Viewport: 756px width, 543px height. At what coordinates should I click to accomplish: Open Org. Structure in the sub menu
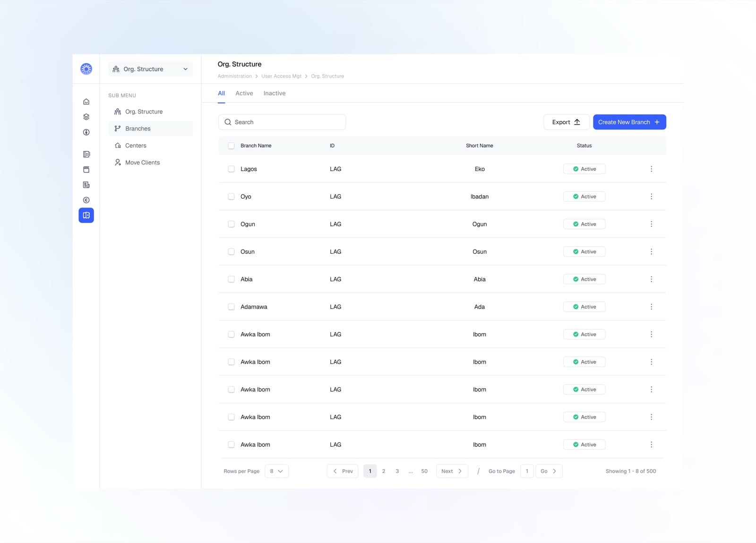(151, 112)
